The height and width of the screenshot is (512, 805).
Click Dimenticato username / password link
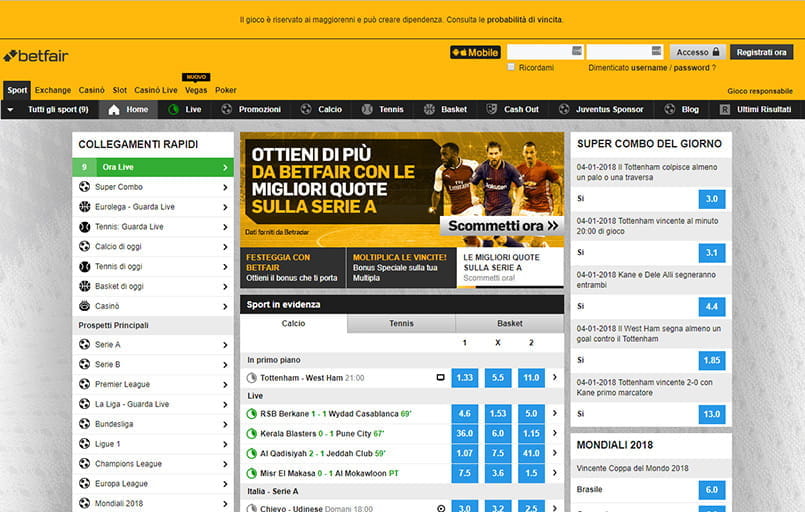pos(652,68)
